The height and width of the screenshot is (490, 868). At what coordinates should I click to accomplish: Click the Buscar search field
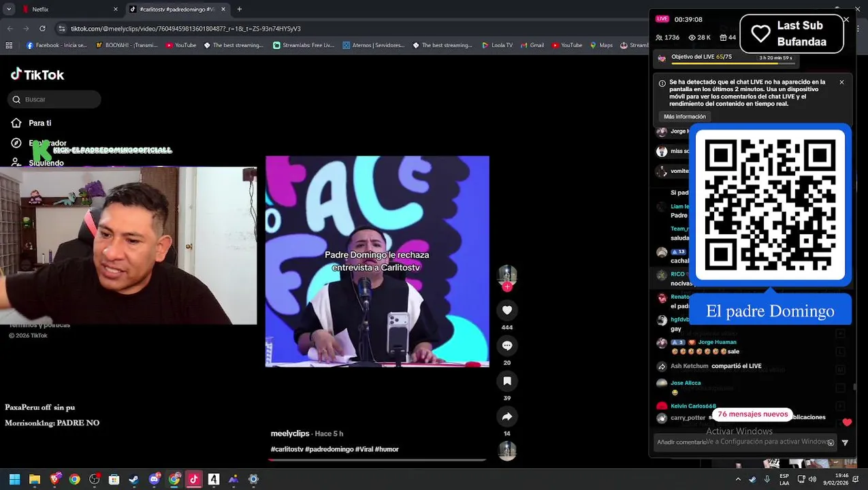pos(55,99)
